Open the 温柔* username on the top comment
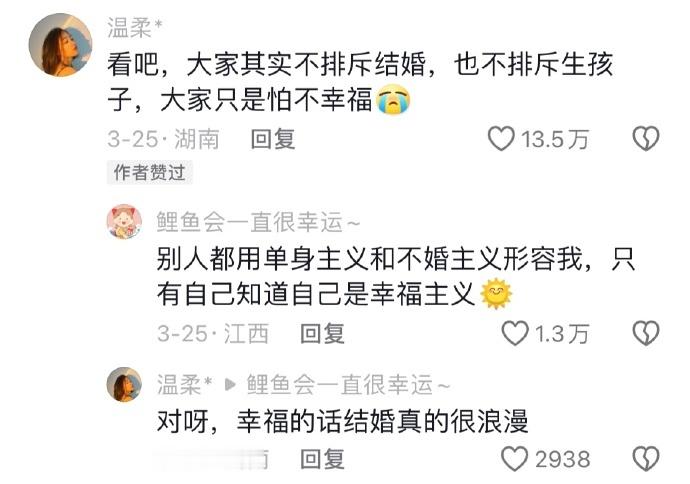 (x=135, y=27)
